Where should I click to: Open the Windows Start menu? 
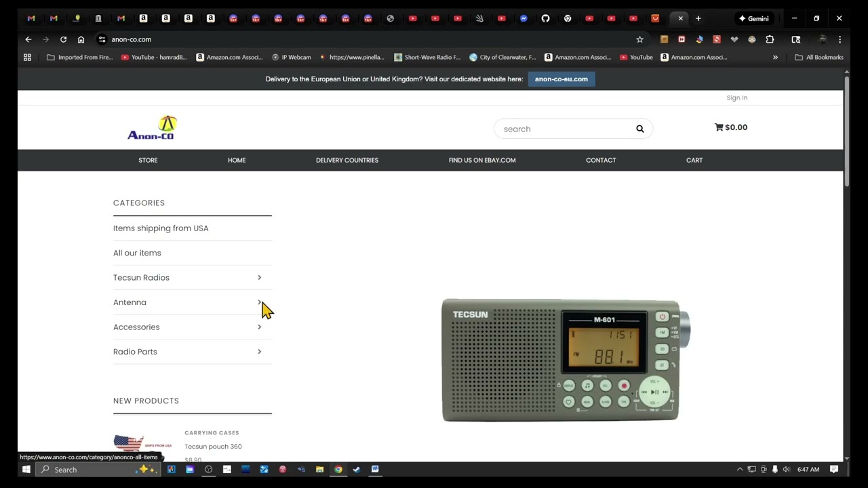[x=26, y=469]
